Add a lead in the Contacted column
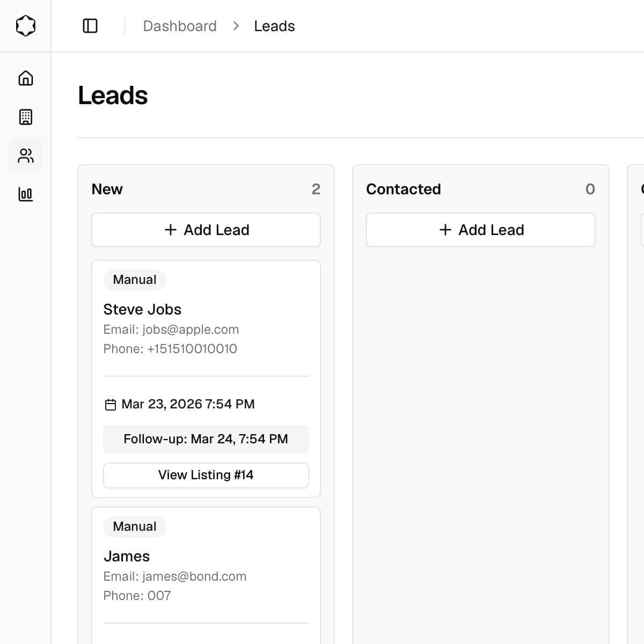The height and width of the screenshot is (644, 644). (x=480, y=230)
